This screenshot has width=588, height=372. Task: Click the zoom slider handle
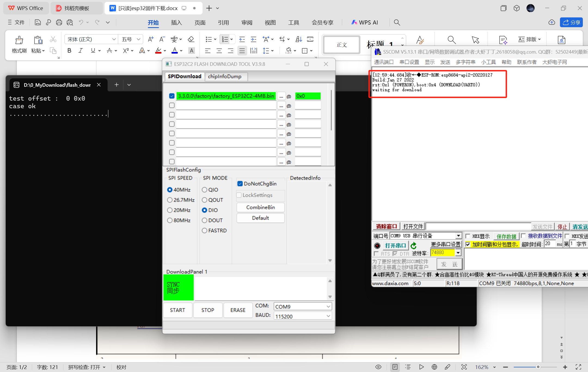pyautogui.click(x=538, y=367)
